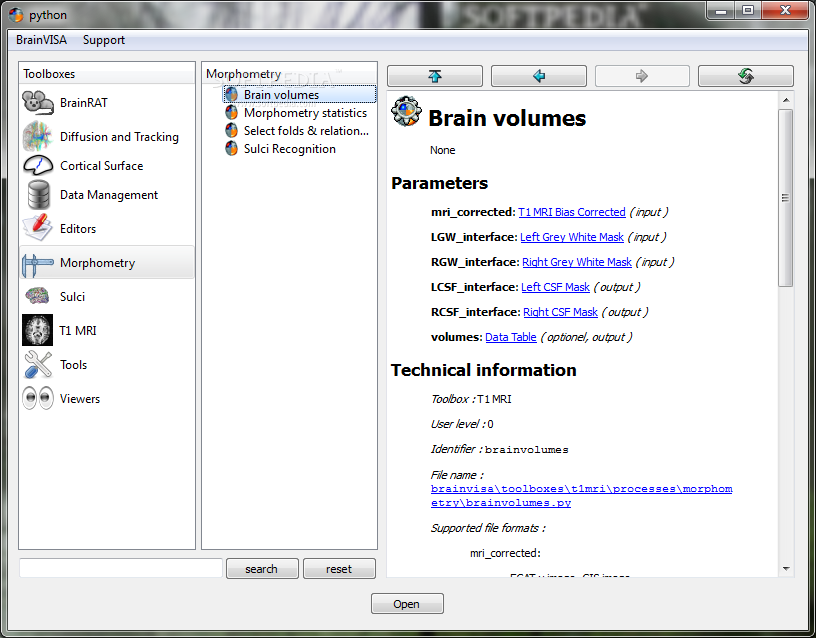
Task: Select 'Select folds & relation...' tree entry
Action: (306, 131)
